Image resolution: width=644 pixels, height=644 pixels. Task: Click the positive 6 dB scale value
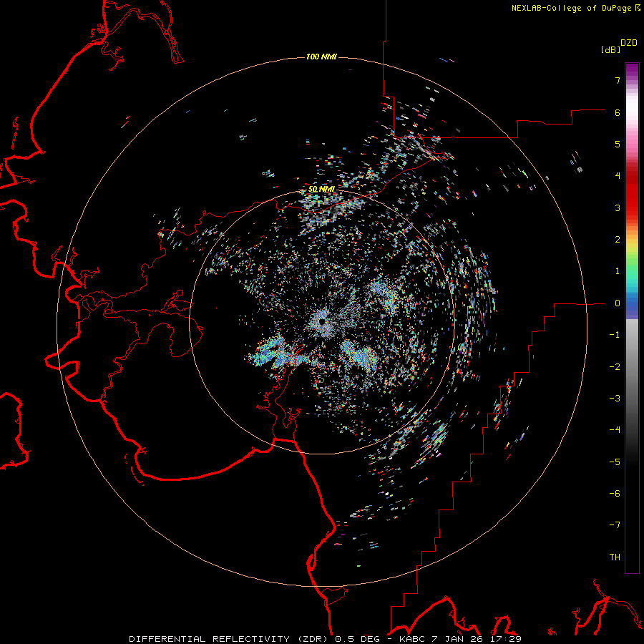coord(618,112)
